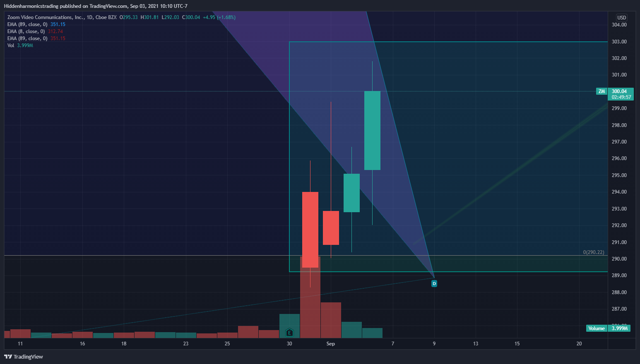Click the O295.33 open value in header
This screenshot has height=364, width=640.
point(128,17)
